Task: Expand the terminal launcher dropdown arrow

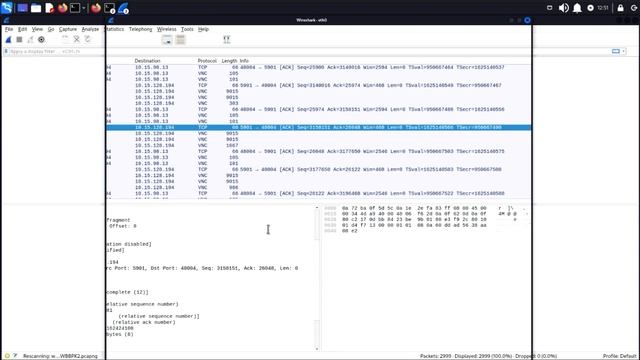Action: coord(84,8)
